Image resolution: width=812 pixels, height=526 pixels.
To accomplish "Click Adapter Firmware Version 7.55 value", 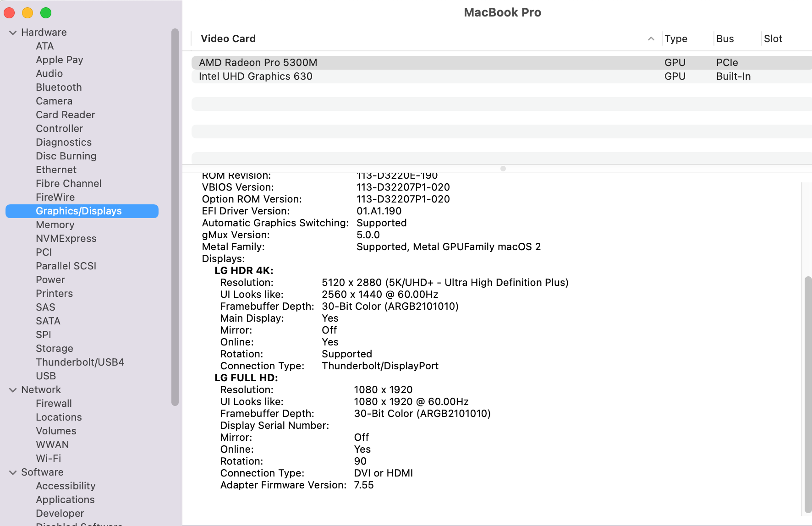I will (364, 485).
